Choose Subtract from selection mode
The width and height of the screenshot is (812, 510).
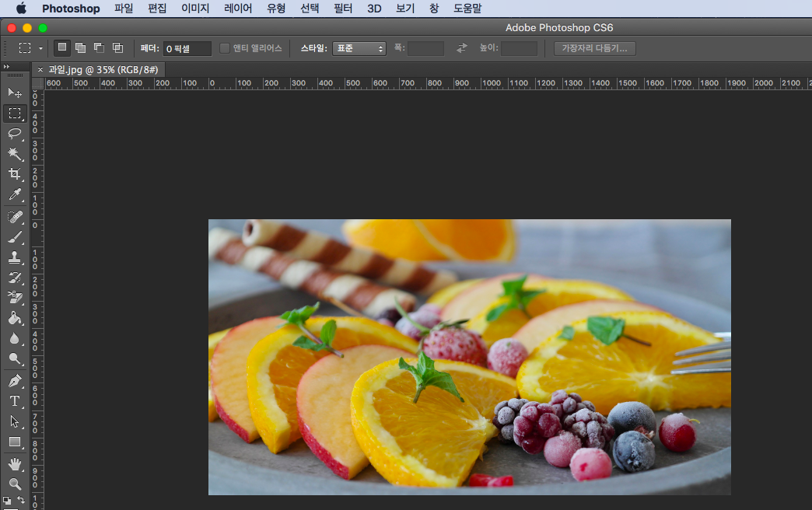pos(99,47)
